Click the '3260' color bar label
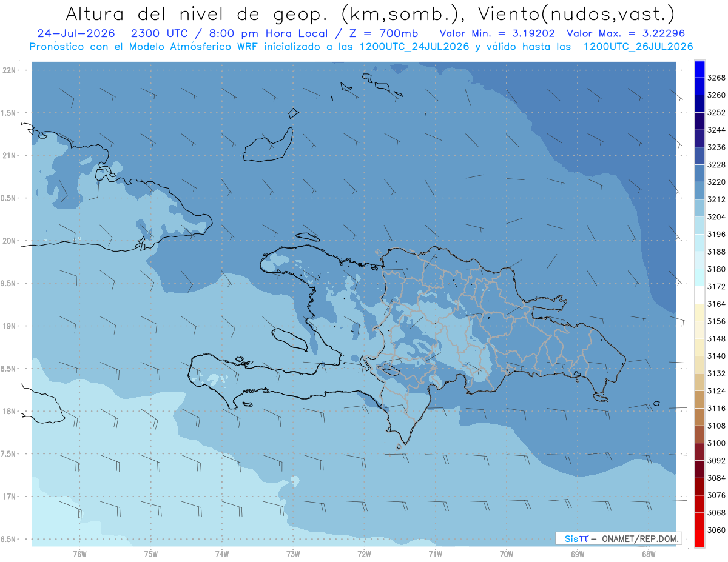 [716, 95]
